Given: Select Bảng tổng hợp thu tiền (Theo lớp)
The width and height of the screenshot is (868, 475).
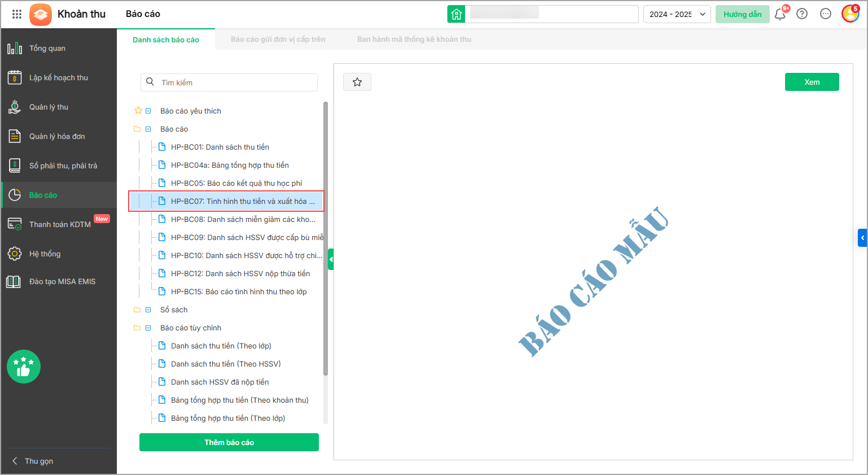Looking at the screenshot, I should coord(228,418).
